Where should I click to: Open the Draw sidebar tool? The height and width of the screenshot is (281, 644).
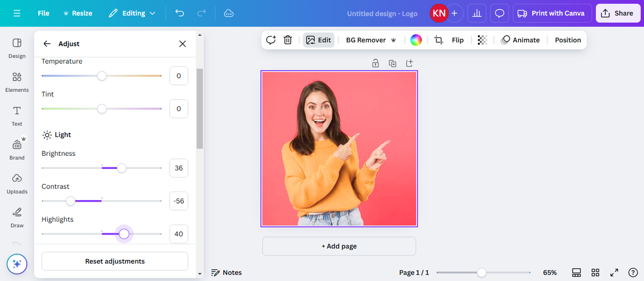[x=17, y=217]
